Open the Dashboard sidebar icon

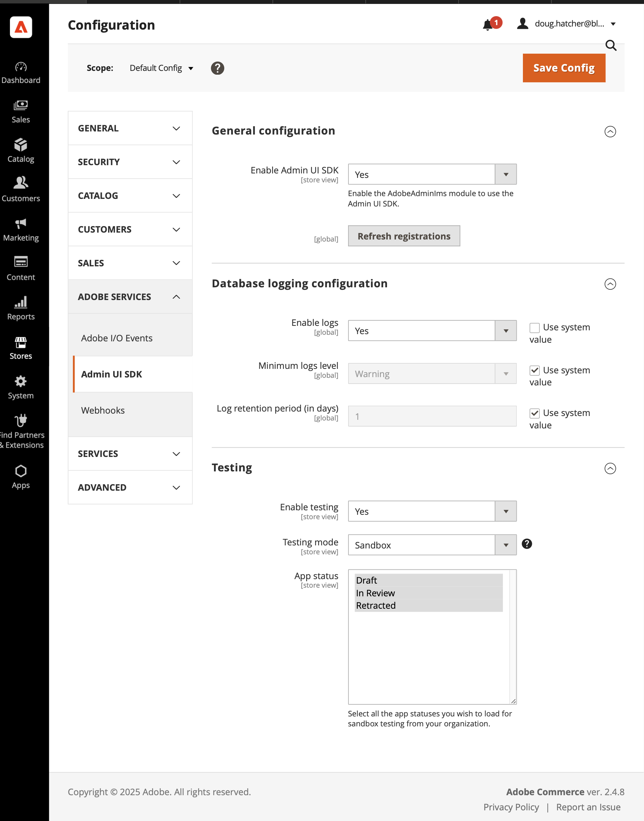click(21, 73)
